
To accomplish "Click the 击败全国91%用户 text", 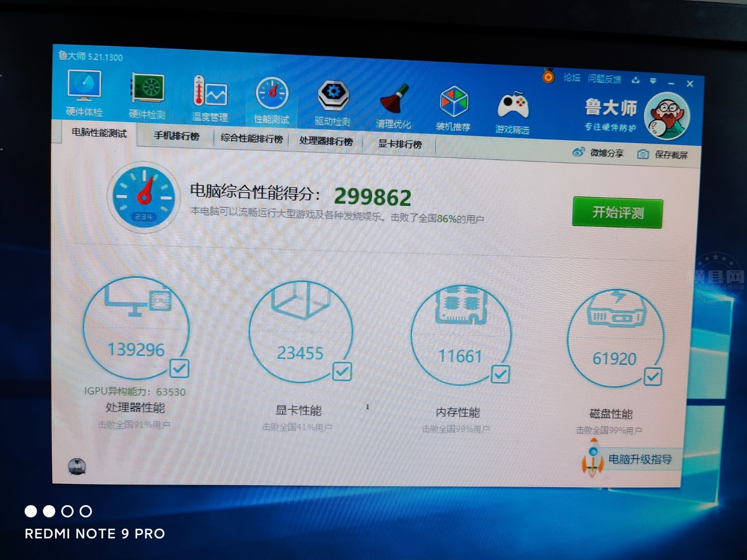I will pyautogui.click(x=134, y=425).
